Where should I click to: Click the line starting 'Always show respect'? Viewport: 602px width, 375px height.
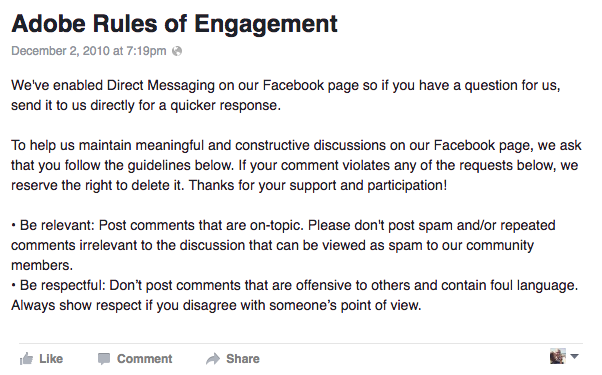216,306
